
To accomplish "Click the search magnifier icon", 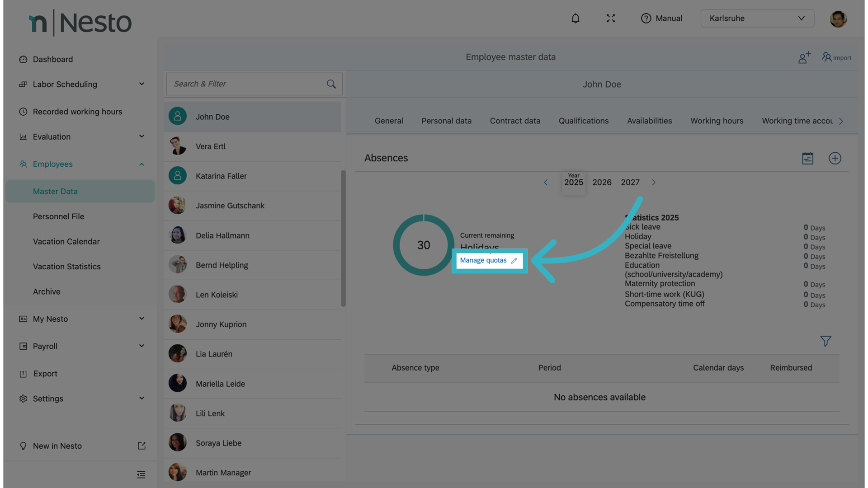I will click(331, 84).
